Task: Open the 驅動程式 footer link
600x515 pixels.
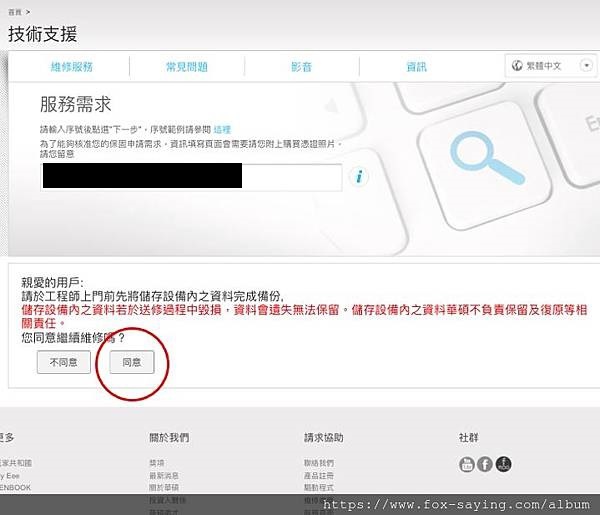Action: (319, 487)
